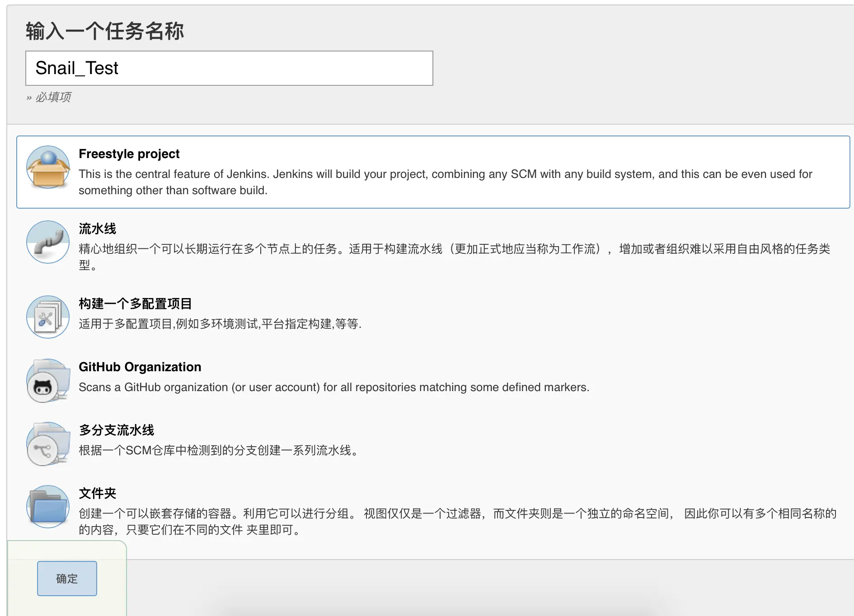The height and width of the screenshot is (616, 854).
Task: Select the GitHub Organization title
Action: pos(140,367)
